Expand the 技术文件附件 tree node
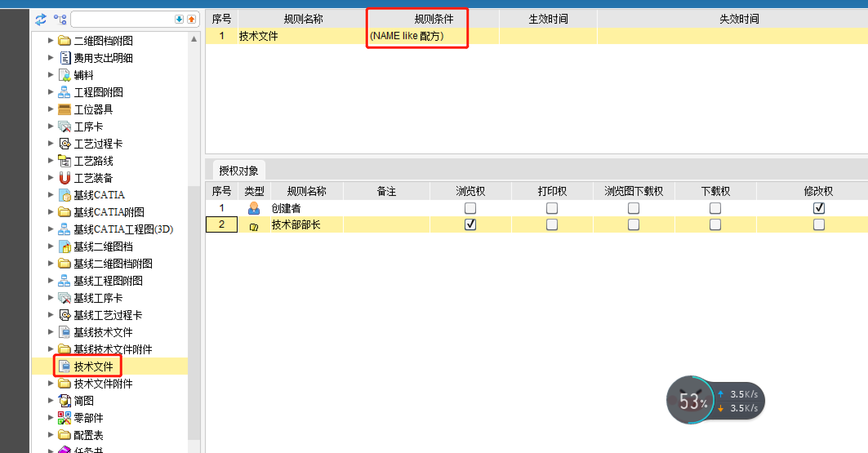Image resolution: width=868 pixels, height=453 pixels. point(51,383)
